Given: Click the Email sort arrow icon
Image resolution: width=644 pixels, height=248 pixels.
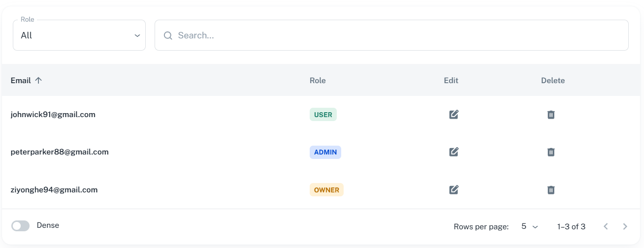Looking at the screenshot, I should point(38,80).
